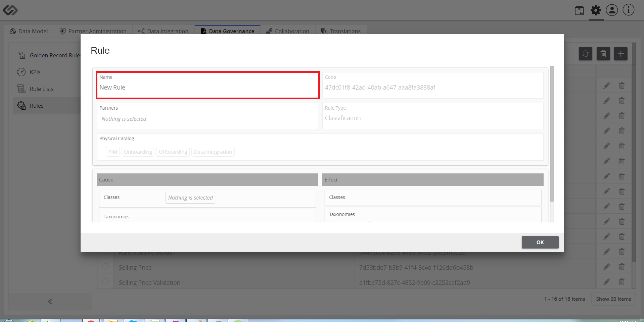Click the OK button in Rule dialog
The width and height of the screenshot is (644, 322).
(x=540, y=242)
